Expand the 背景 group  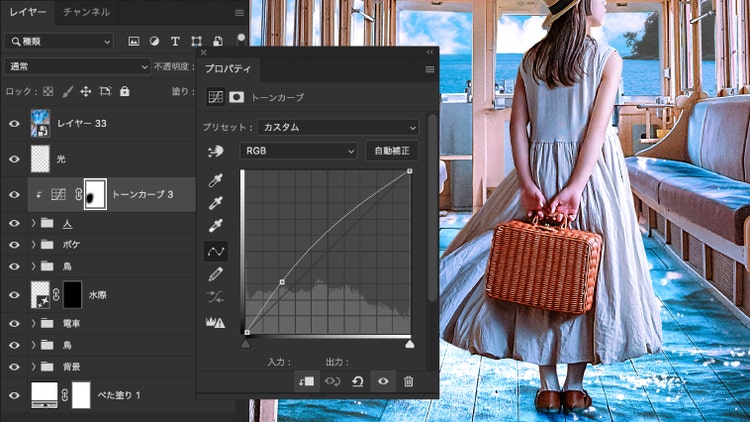click(x=33, y=366)
